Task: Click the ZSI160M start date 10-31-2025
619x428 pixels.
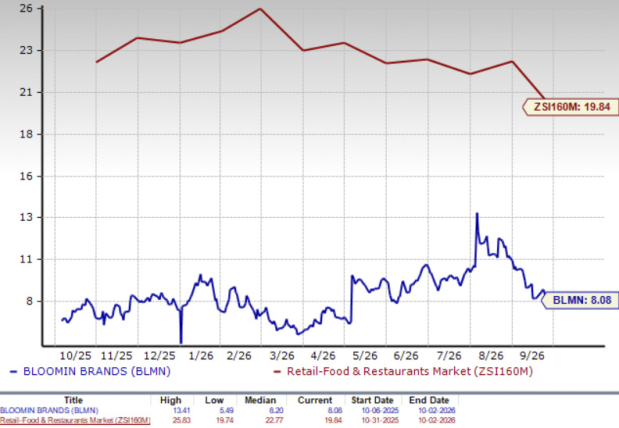Action: coord(380,420)
